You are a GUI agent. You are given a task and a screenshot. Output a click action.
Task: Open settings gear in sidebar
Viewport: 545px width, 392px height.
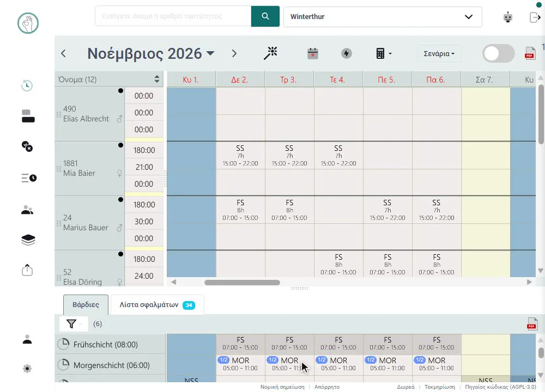pyautogui.click(x=27, y=369)
